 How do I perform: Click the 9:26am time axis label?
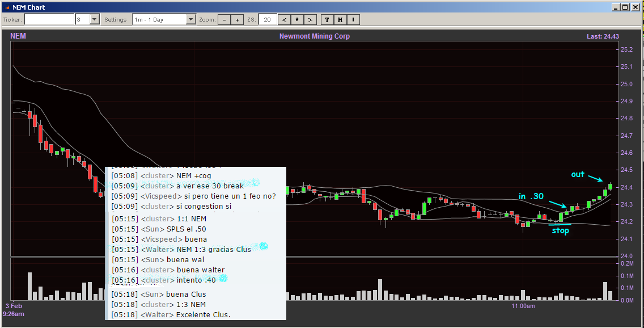(14, 314)
